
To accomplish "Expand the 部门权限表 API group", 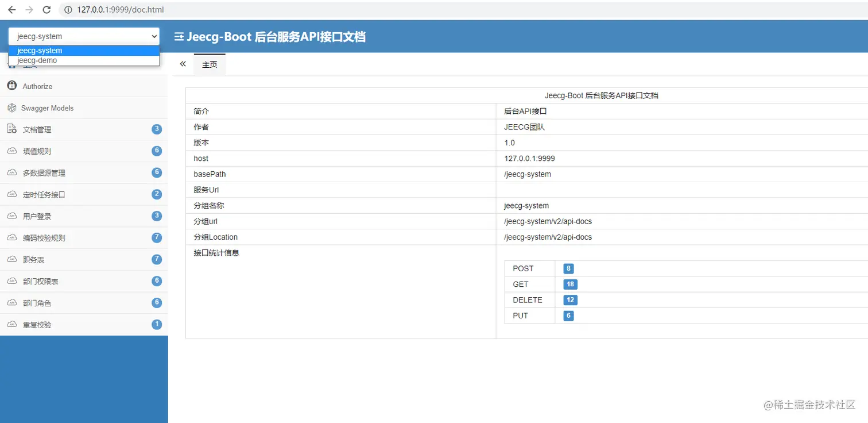I will [84, 281].
